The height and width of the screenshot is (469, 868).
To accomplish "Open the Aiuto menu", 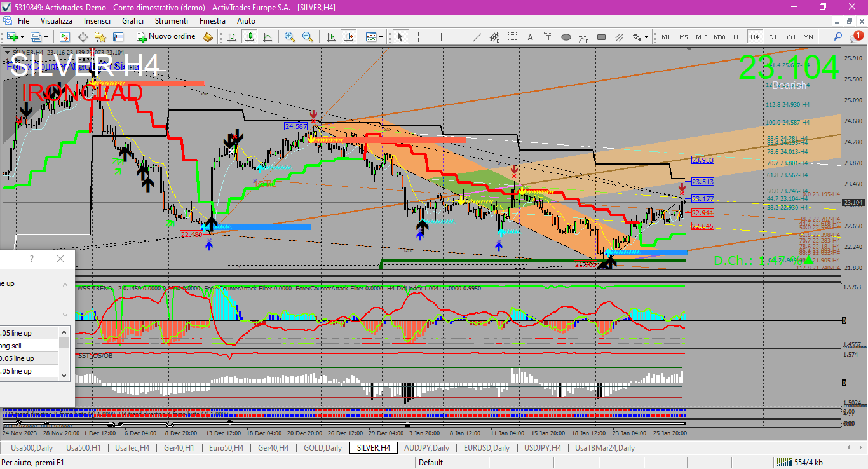I will (246, 21).
